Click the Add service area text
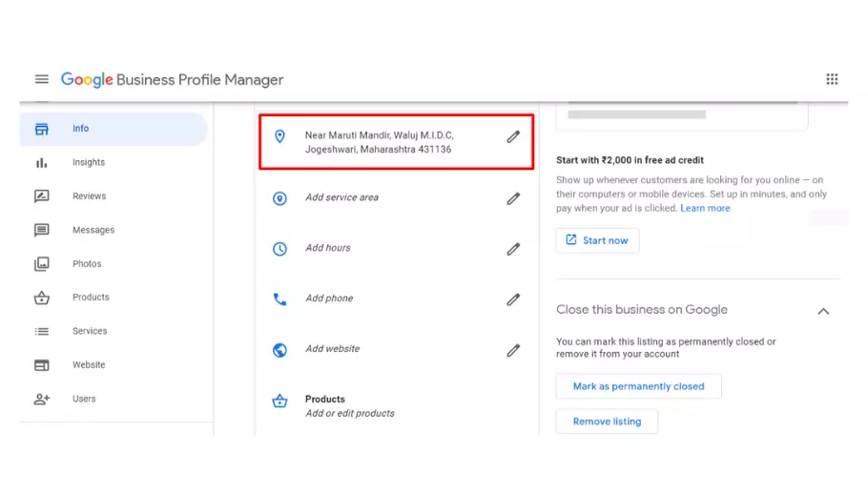The width and height of the screenshot is (868, 494). [x=341, y=197]
